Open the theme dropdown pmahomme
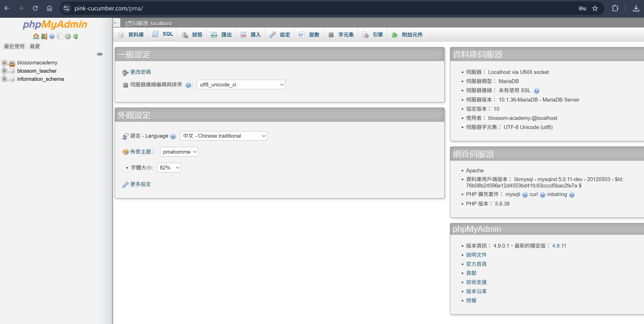This screenshot has width=644, height=324. 179,152
